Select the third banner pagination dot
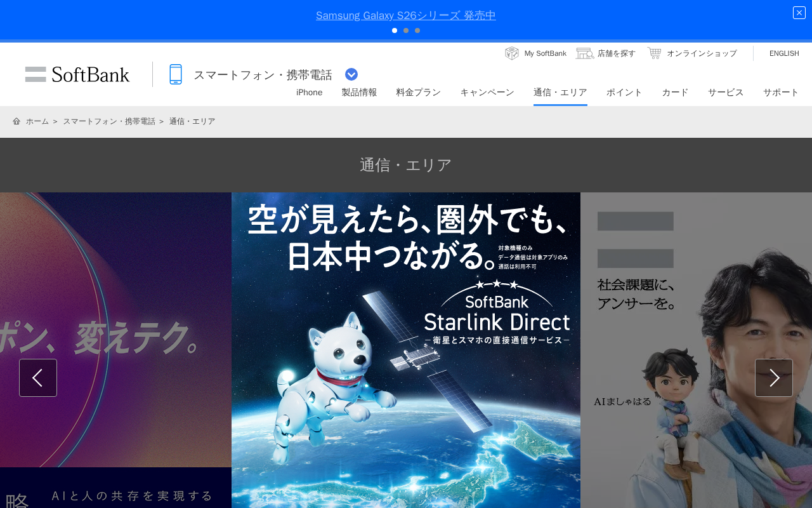 click(417, 30)
